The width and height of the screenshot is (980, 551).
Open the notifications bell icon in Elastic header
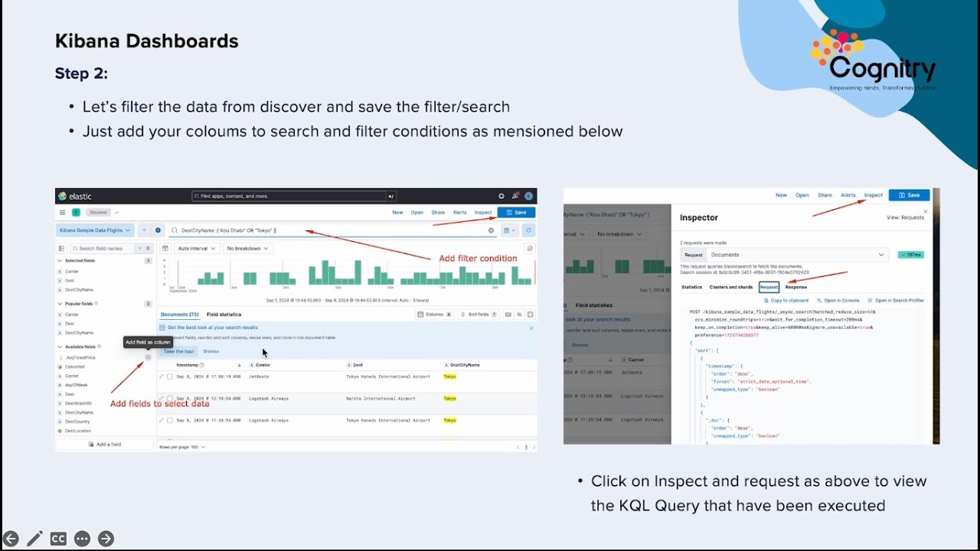(515, 196)
